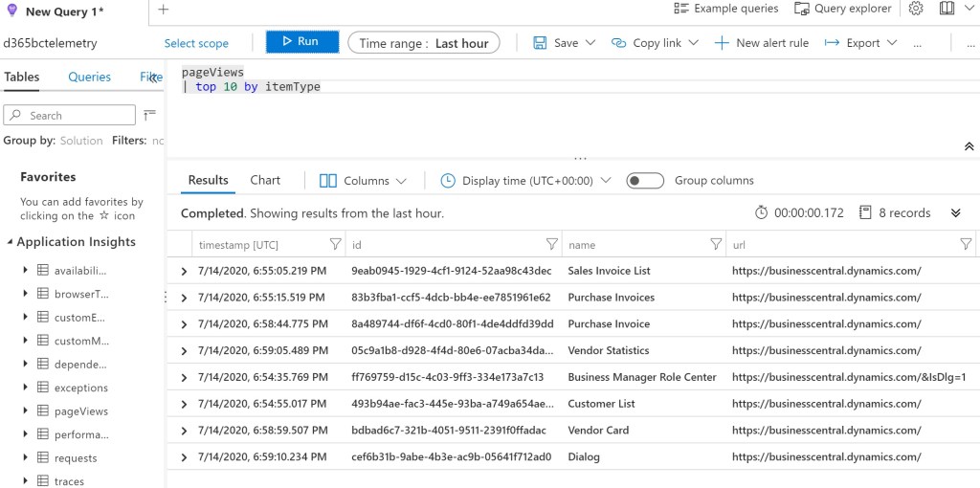Open the Display time UTC dropdown
The width and height of the screenshot is (980, 488).
[x=526, y=181]
